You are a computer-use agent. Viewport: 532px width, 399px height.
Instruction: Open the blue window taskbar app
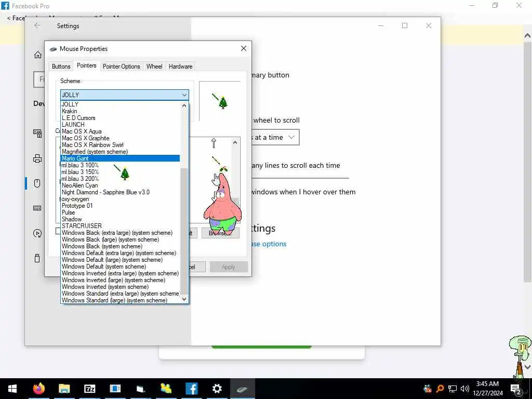point(115,389)
